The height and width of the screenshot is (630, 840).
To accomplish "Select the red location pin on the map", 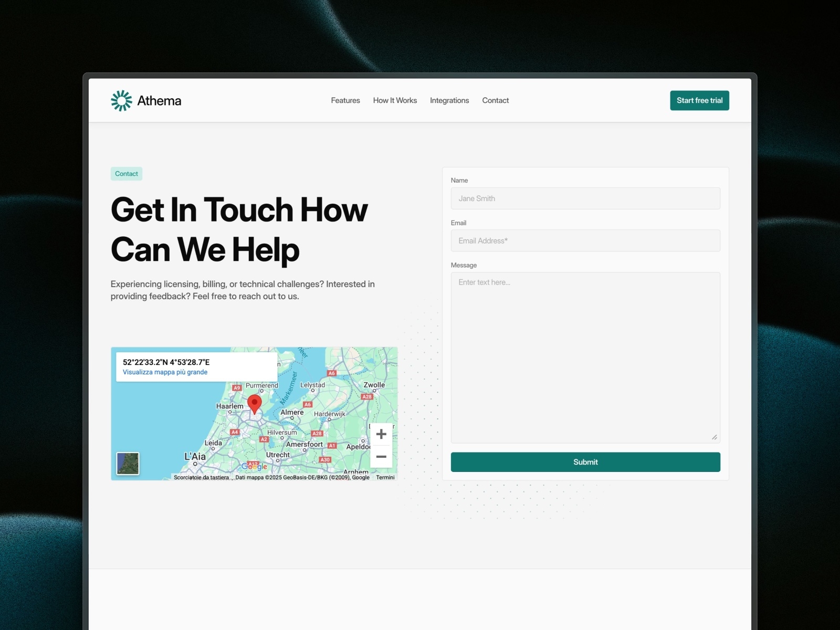I will [255, 403].
